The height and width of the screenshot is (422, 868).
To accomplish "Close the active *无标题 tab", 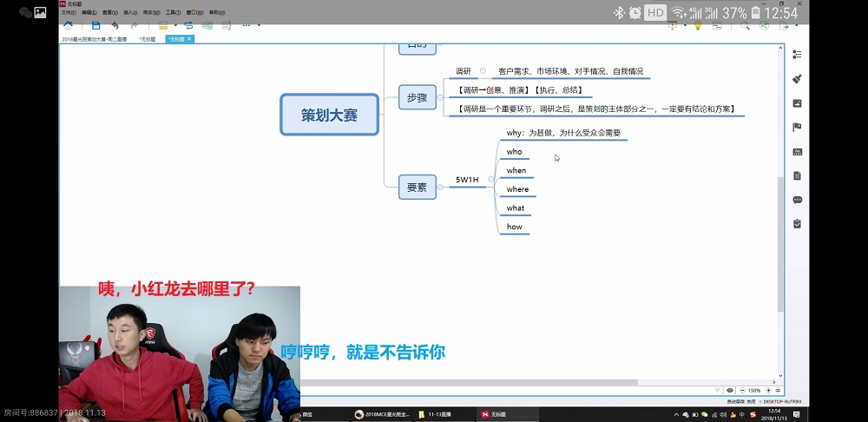I will 188,39.
